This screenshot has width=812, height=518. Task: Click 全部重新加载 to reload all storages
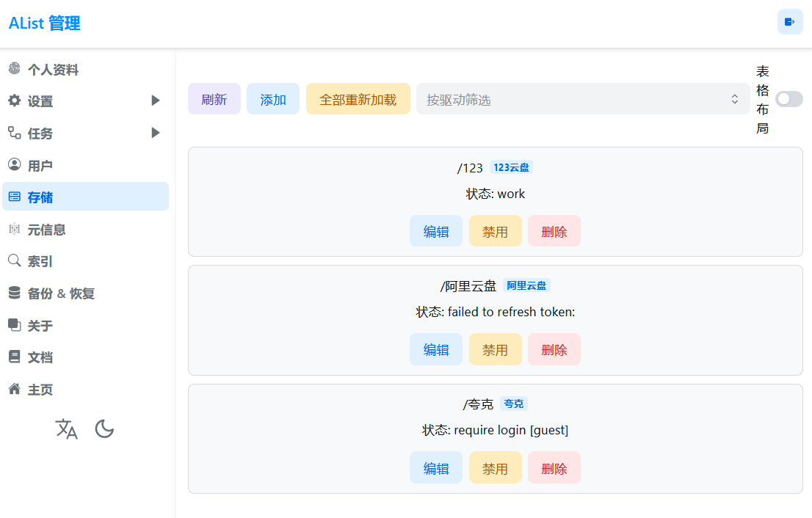pos(358,99)
